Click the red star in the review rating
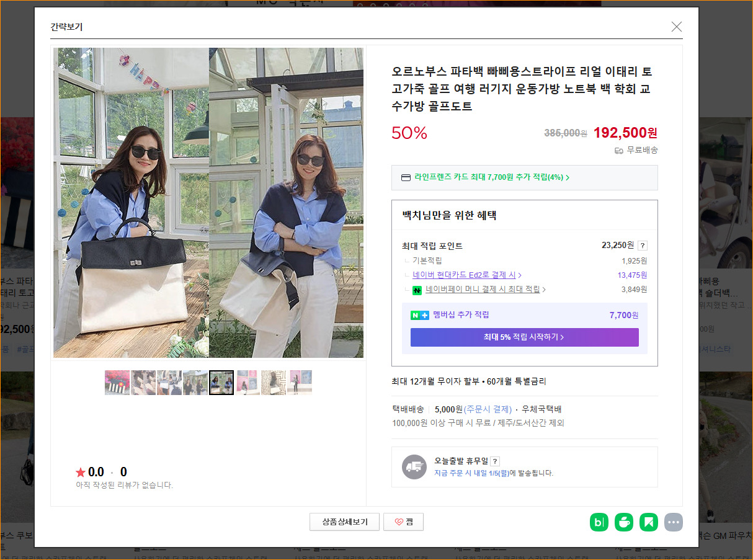The width and height of the screenshot is (753, 560). (x=81, y=471)
